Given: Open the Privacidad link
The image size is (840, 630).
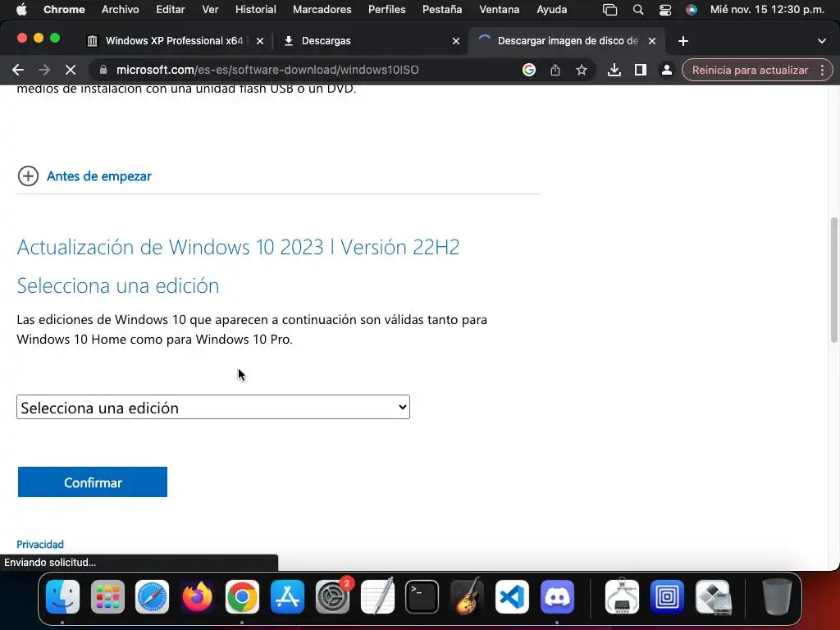Looking at the screenshot, I should [x=40, y=545].
